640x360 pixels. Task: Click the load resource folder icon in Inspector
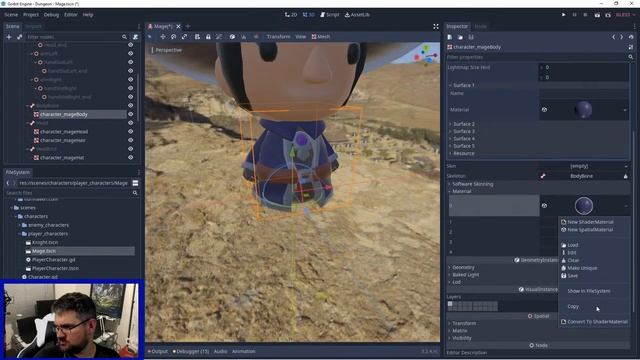pyautogui.click(x=460, y=37)
